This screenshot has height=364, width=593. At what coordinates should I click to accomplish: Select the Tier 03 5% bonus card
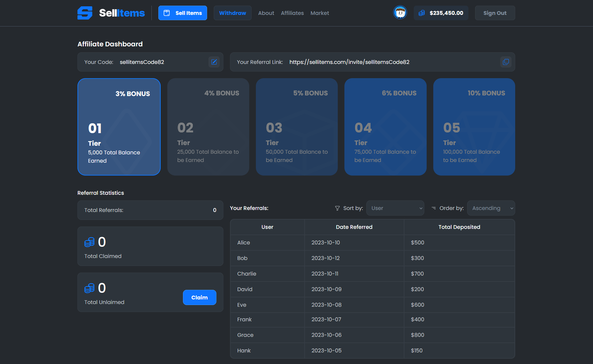pyautogui.click(x=297, y=127)
